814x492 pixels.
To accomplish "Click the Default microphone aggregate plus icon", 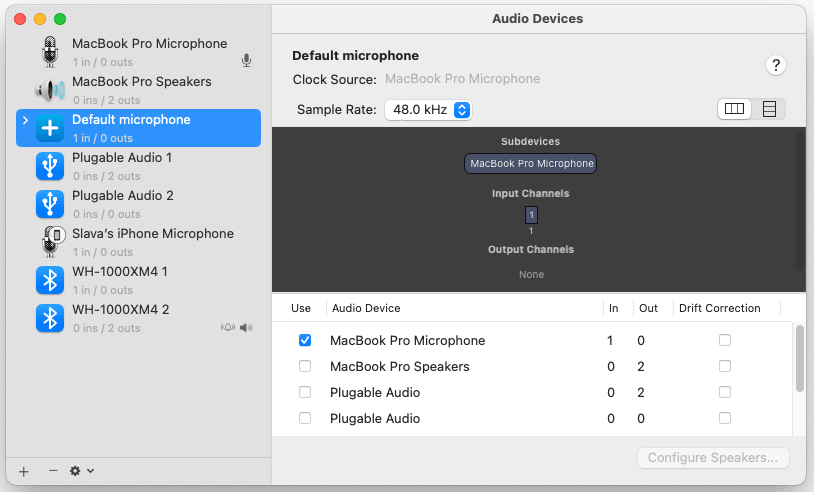I will pyautogui.click(x=50, y=128).
